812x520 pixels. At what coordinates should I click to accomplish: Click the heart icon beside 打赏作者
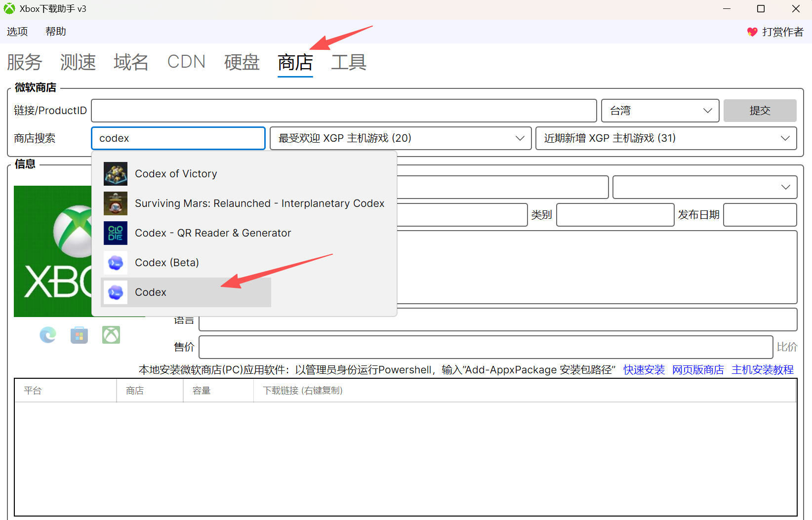coord(752,32)
